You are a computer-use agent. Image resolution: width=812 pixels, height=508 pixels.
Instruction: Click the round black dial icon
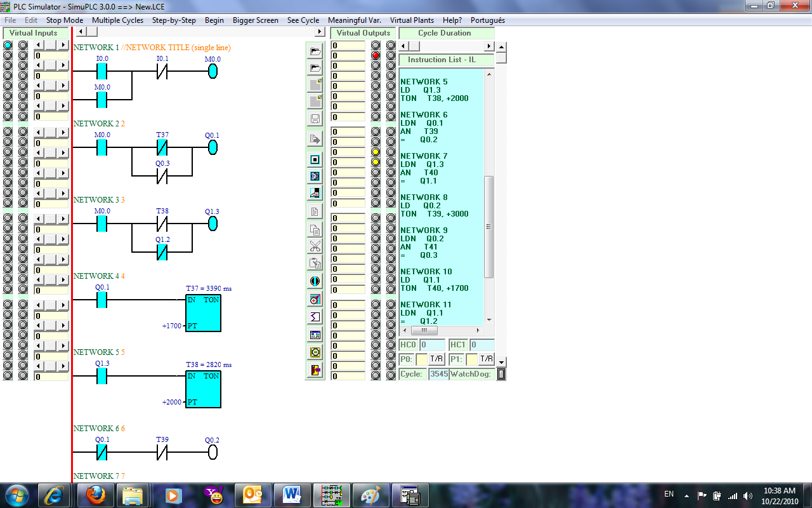[x=315, y=281]
